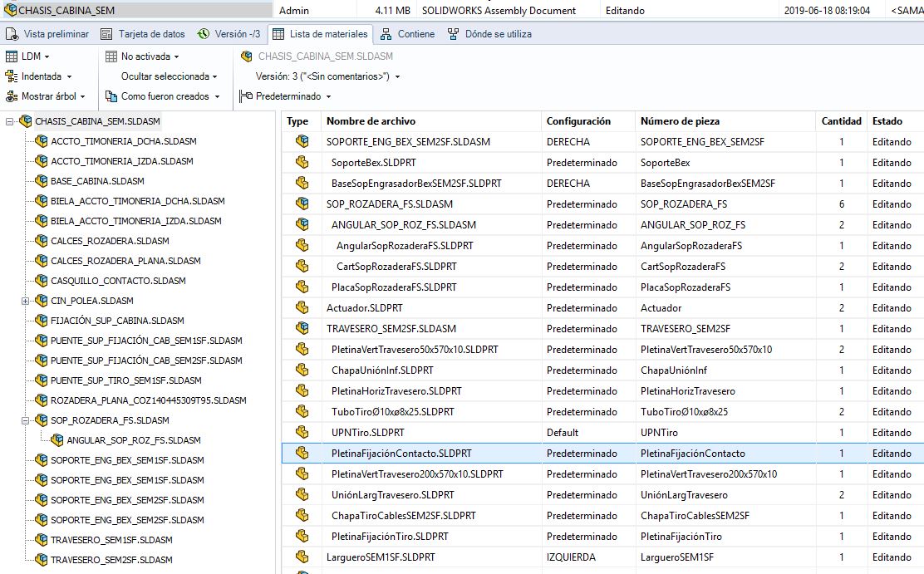Select BIELA_ACCTO_TIMONERIA_IZDA.SLDASM in the tree
Image resolution: width=924 pixels, height=574 pixels.
click(x=136, y=221)
